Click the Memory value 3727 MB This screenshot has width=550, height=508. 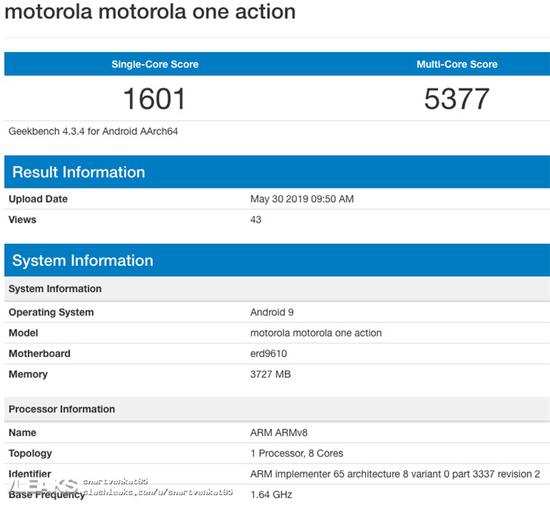270,374
